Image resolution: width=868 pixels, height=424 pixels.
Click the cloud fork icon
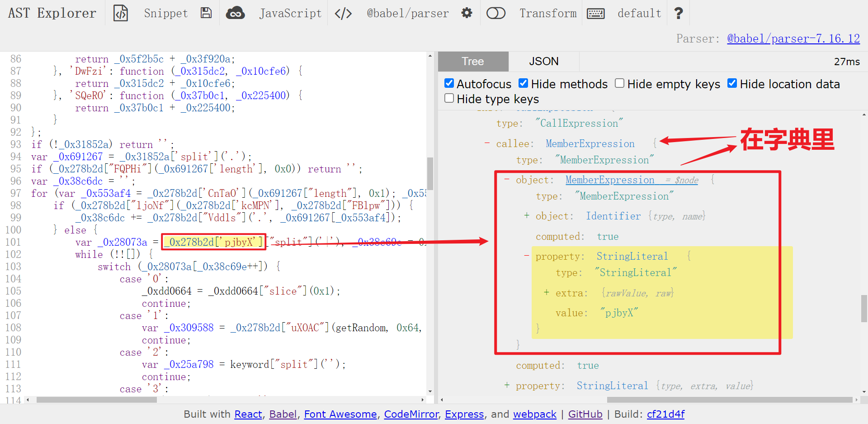pos(236,13)
